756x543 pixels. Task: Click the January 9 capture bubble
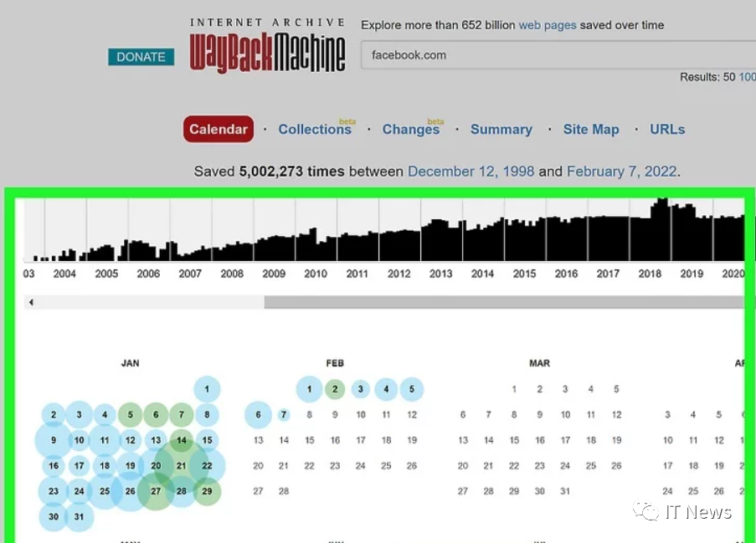pos(54,440)
